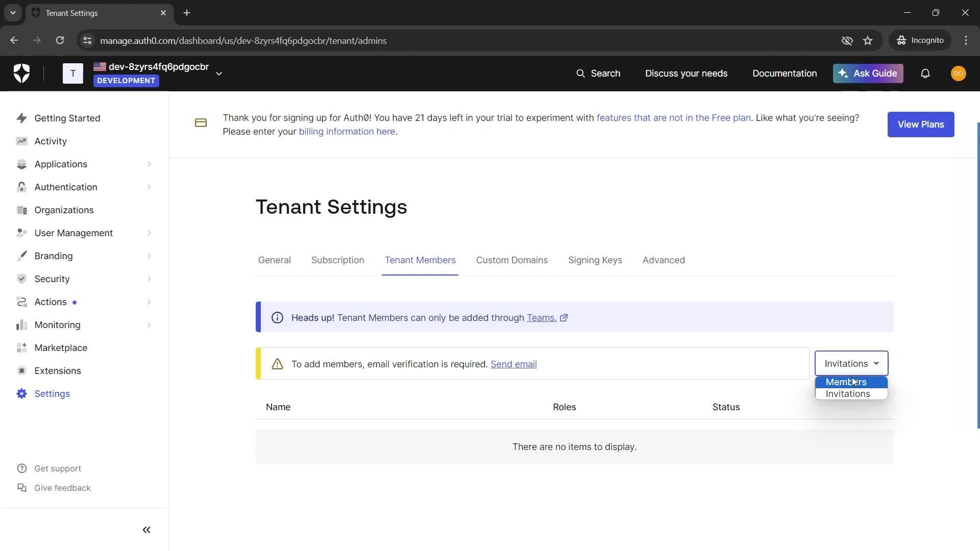
Task: Switch to the Advanced tab
Action: coord(664,260)
